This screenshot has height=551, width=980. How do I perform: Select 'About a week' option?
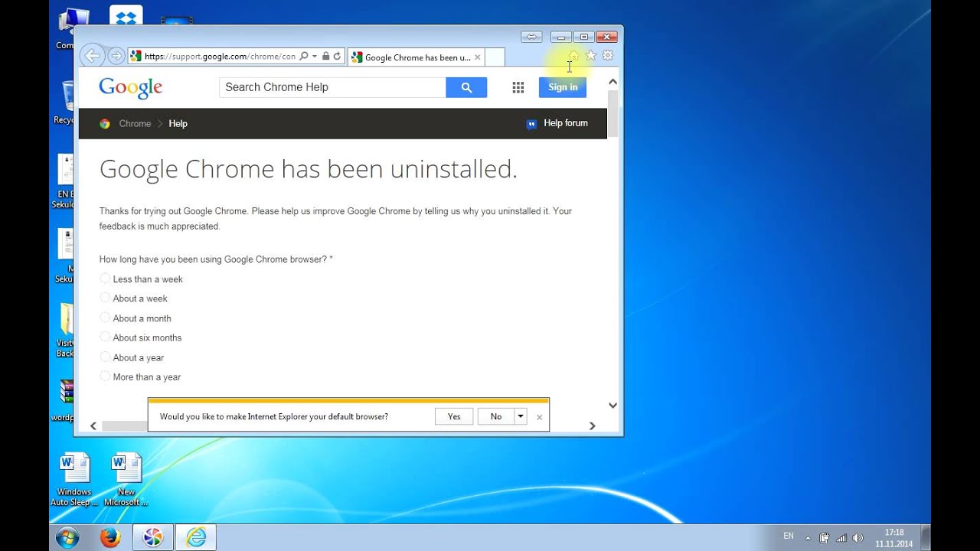(x=105, y=298)
